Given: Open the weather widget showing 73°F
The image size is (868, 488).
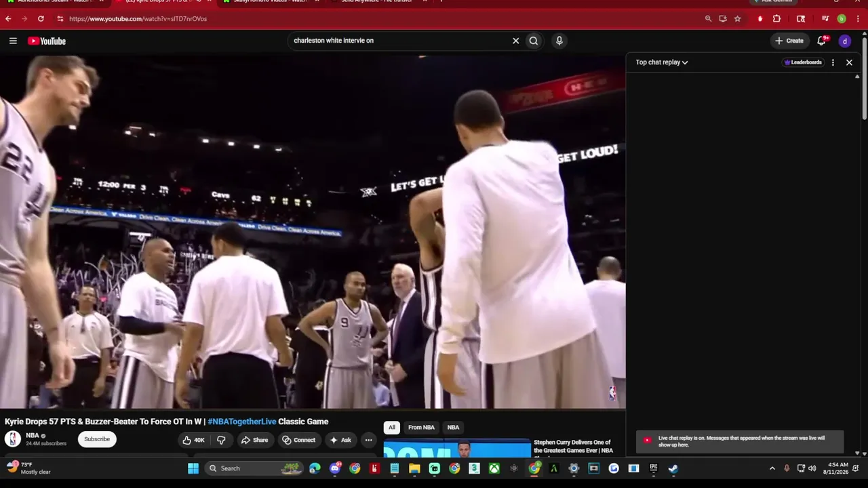Looking at the screenshot, I should (28, 468).
